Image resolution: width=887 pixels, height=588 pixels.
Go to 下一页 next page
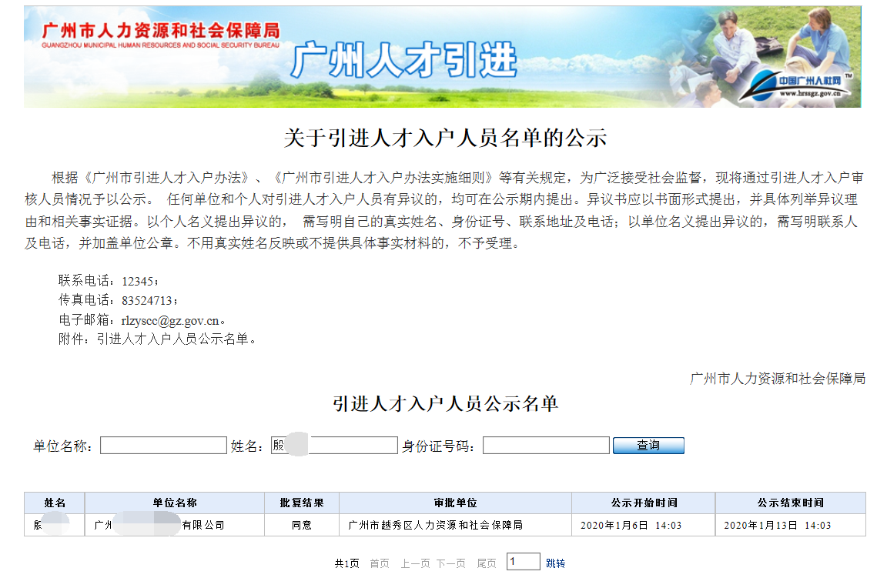click(x=451, y=563)
